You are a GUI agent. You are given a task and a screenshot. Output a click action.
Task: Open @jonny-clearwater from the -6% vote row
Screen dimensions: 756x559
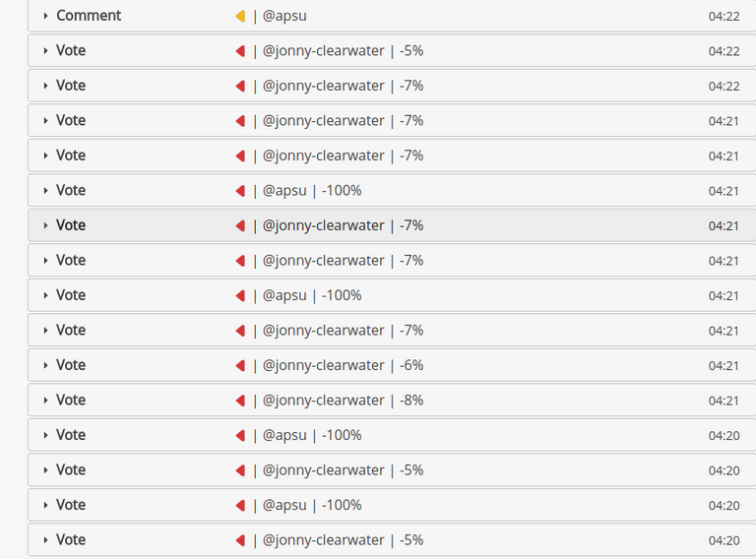(324, 365)
